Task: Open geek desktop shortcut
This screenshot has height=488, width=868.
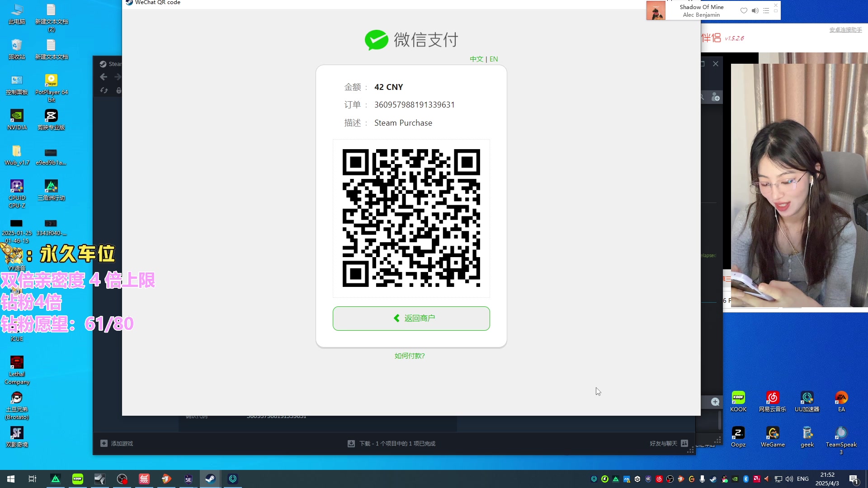Action: (x=807, y=437)
